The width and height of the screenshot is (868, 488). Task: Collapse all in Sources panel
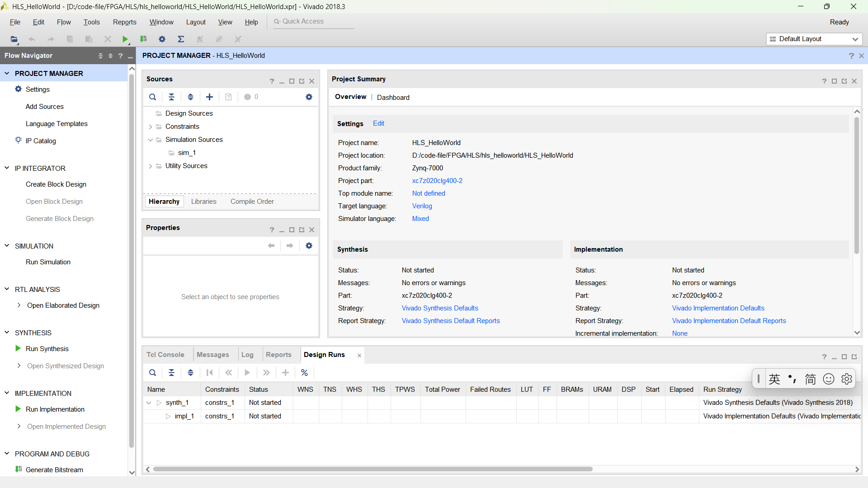(x=172, y=97)
